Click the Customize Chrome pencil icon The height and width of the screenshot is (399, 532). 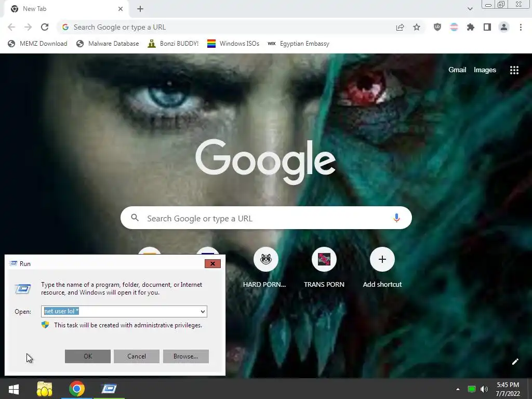coord(515,362)
